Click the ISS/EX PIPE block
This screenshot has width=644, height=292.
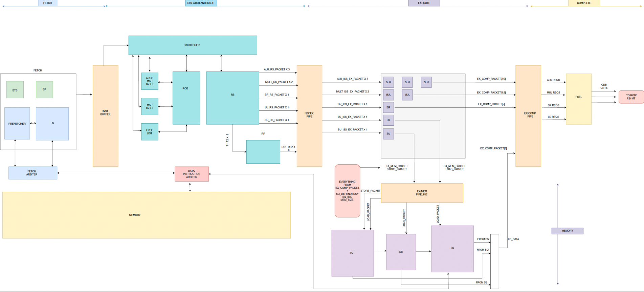tap(309, 116)
